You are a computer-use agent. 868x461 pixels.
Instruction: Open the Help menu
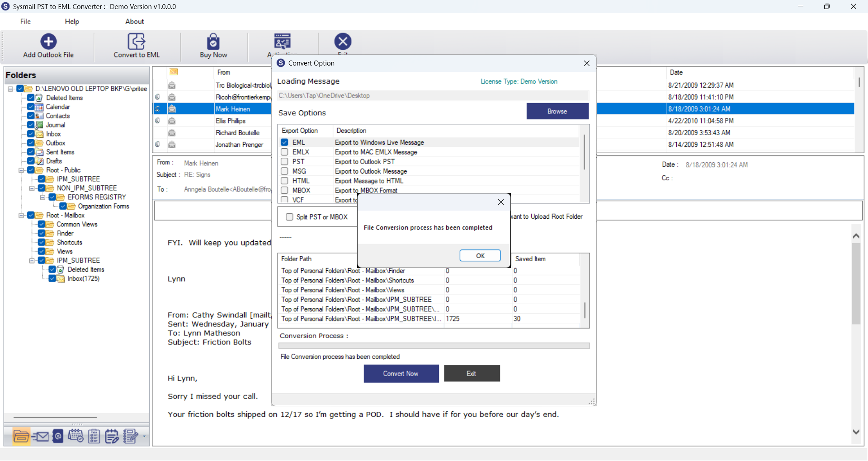tap(72, 21)
